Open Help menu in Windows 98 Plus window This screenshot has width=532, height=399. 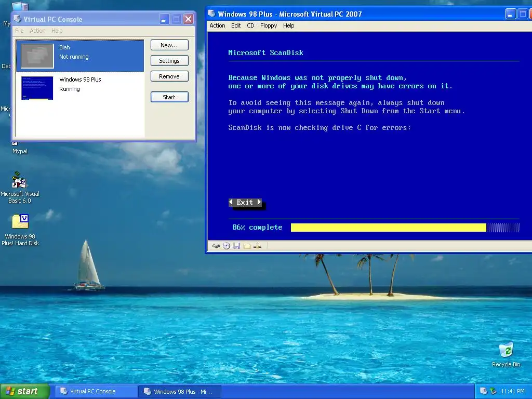[289, 25]
